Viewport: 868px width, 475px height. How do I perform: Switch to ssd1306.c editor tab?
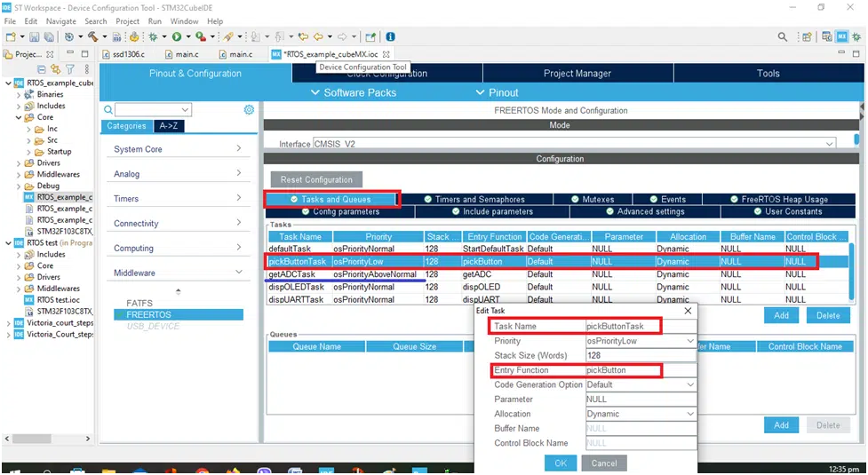pos(124,54)
